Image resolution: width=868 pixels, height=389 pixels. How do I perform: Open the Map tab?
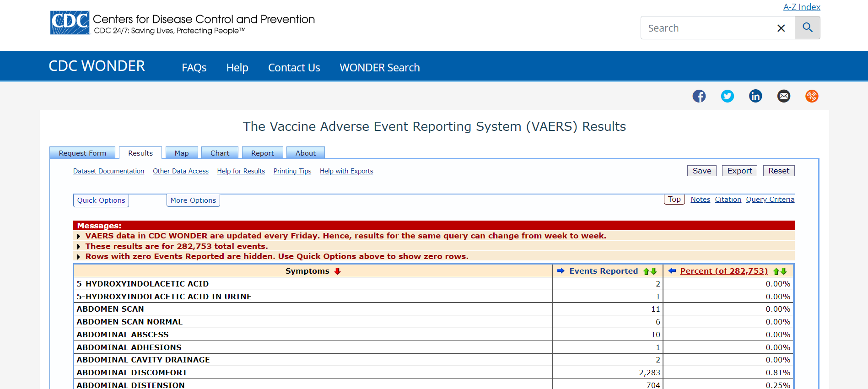[182, 153]
